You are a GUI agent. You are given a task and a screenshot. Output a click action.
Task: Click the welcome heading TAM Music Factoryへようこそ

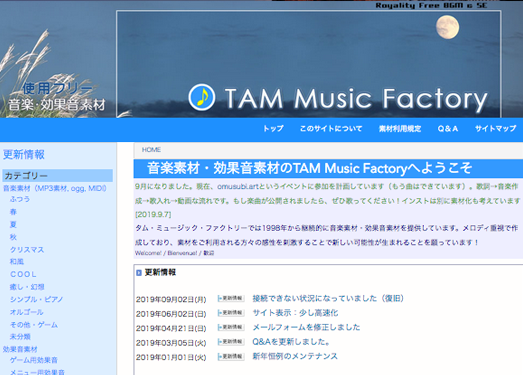point(310,168)
